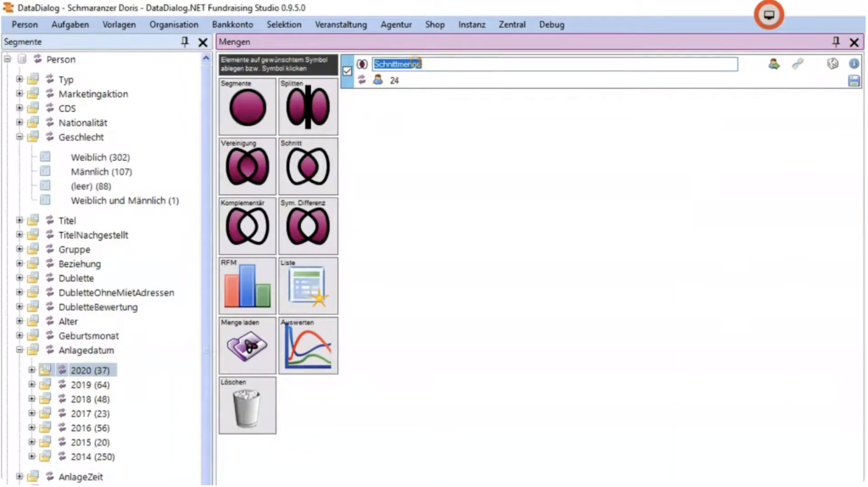Viewport: 868px width, 487px height.
Task: Open the Zentral menu
Action: (512, 25)
